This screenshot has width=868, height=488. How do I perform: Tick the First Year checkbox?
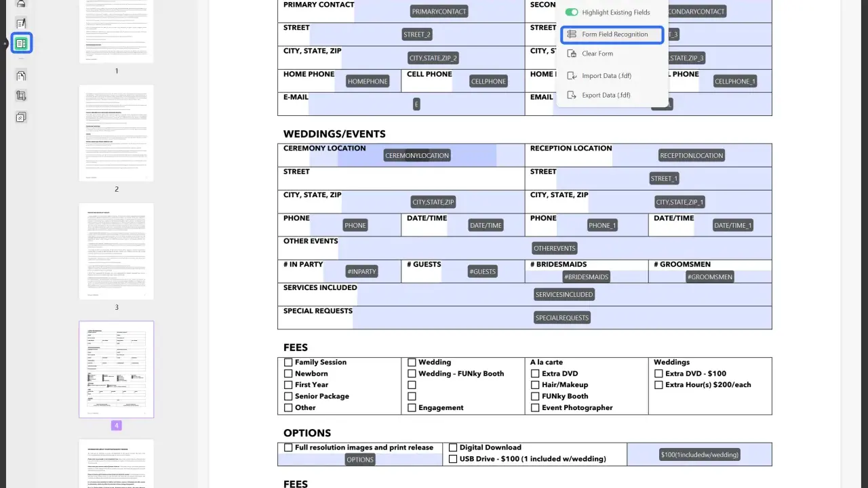click(x=288, y=385)
